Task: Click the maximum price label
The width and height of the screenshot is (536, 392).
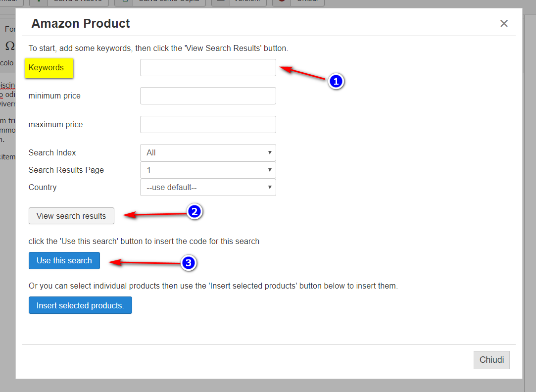Action: (x=56, y=125)
